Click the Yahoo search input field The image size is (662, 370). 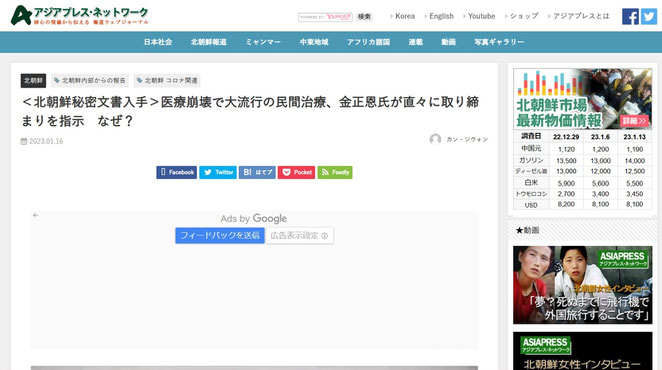[x=325, y=17]
